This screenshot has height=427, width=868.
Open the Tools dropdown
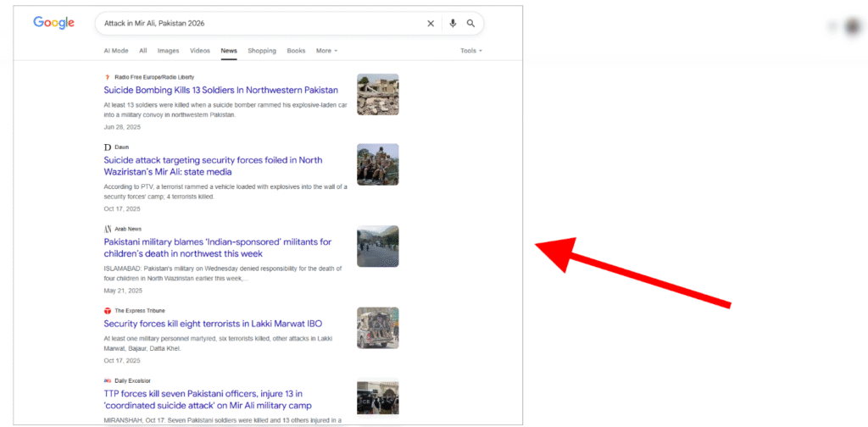[x=470, y=51]
